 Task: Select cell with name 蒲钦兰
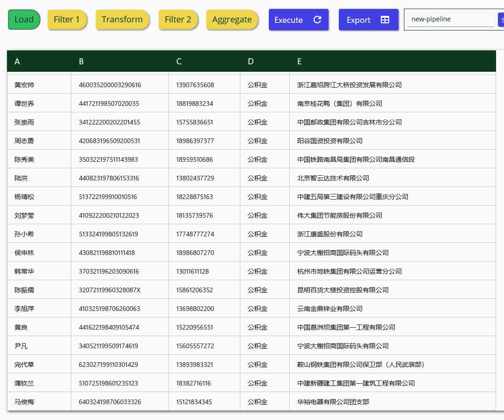click(39, 383)
